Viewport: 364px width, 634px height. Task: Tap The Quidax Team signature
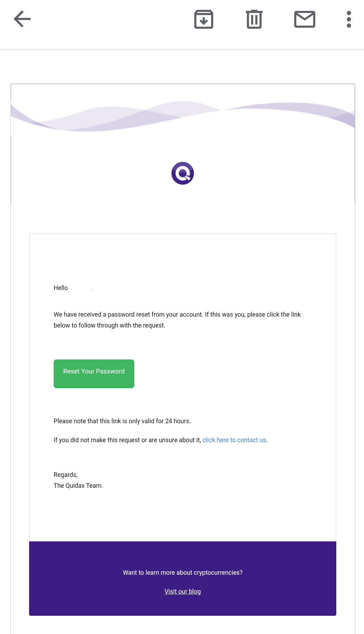tap(78, 486)
